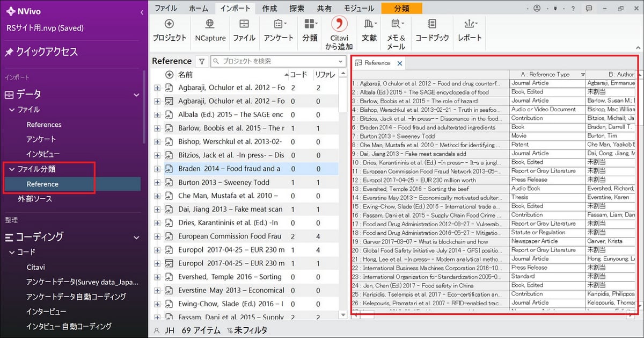
Task: Switch to the 探索 ribbon tab
Action: click(x=296, y=9)
